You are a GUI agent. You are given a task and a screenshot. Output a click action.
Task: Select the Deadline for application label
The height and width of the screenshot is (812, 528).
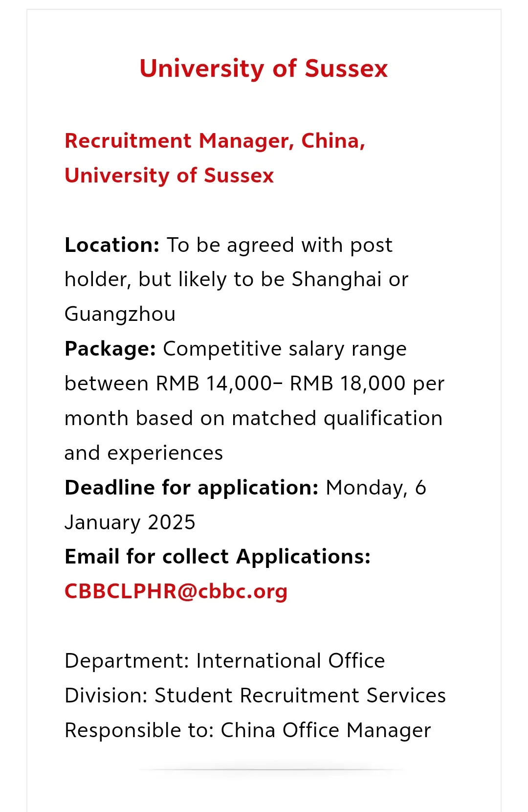click(x=192, y=488)
